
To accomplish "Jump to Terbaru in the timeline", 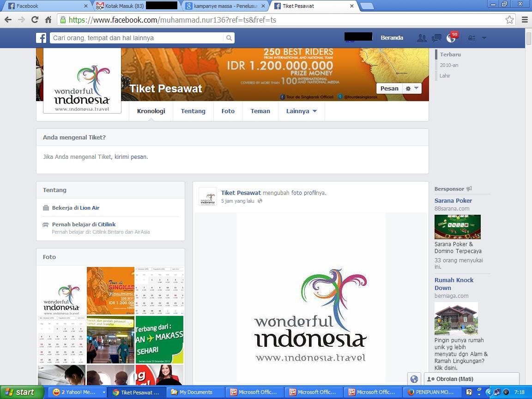I will click(x=450, y=54).
